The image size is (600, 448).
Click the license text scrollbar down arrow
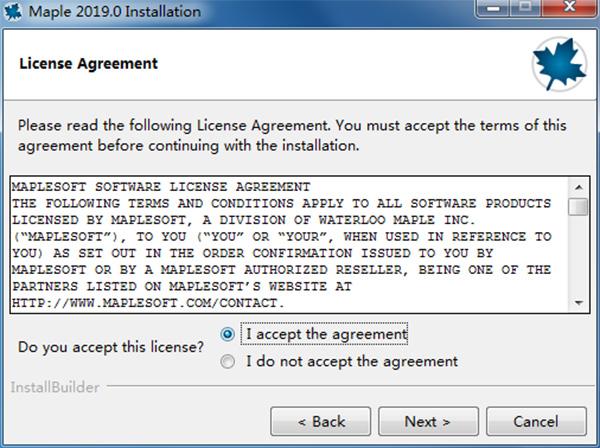point(579,303)
